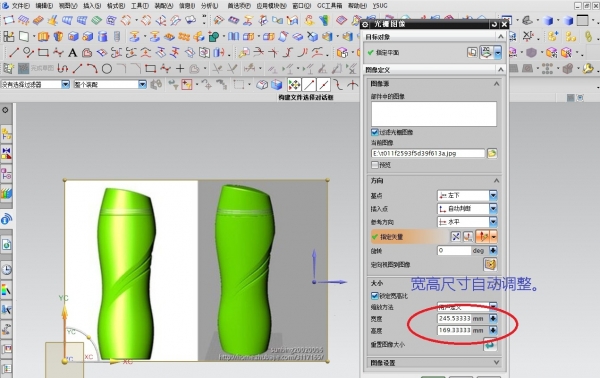Screen dimensions: 600x378
Task: Open the Tools (工具) menu
Action: [140, 6]
